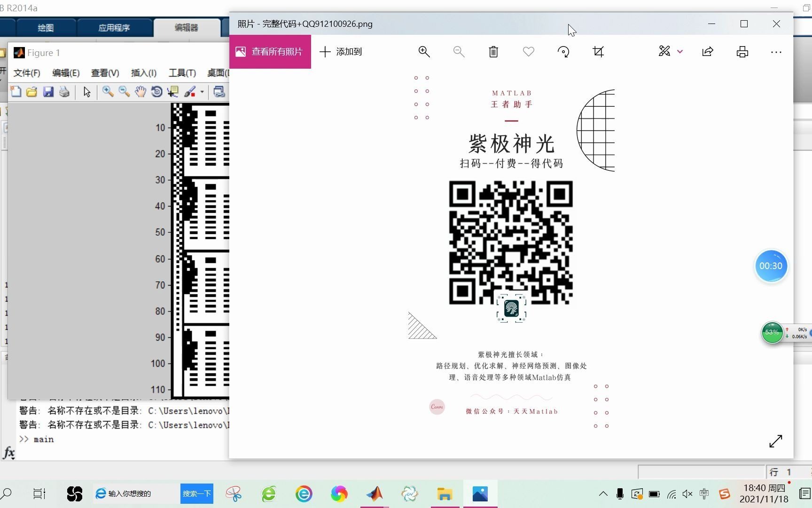Click 添加到 button in Photos
812x508 pixels.
point(341,52)
